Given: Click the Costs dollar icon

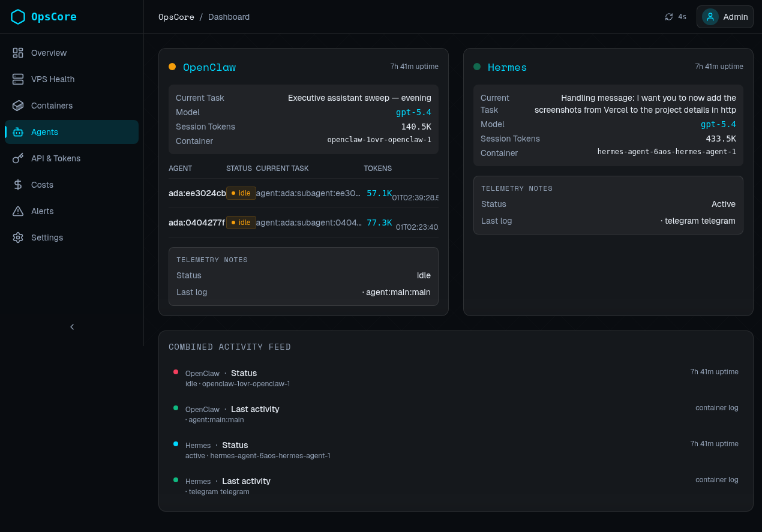Looking at the screenshot, I should [x=18, y=185].
